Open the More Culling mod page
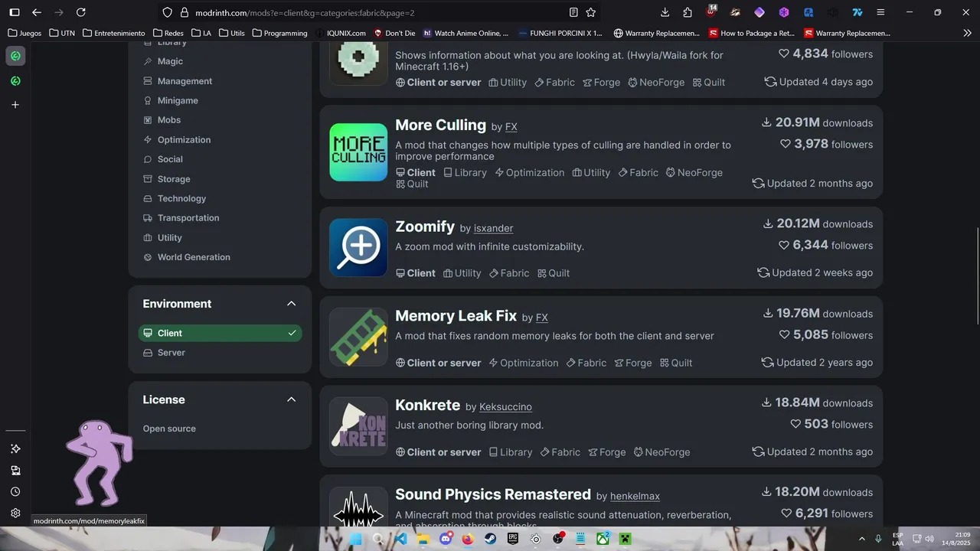 point(440,125)
